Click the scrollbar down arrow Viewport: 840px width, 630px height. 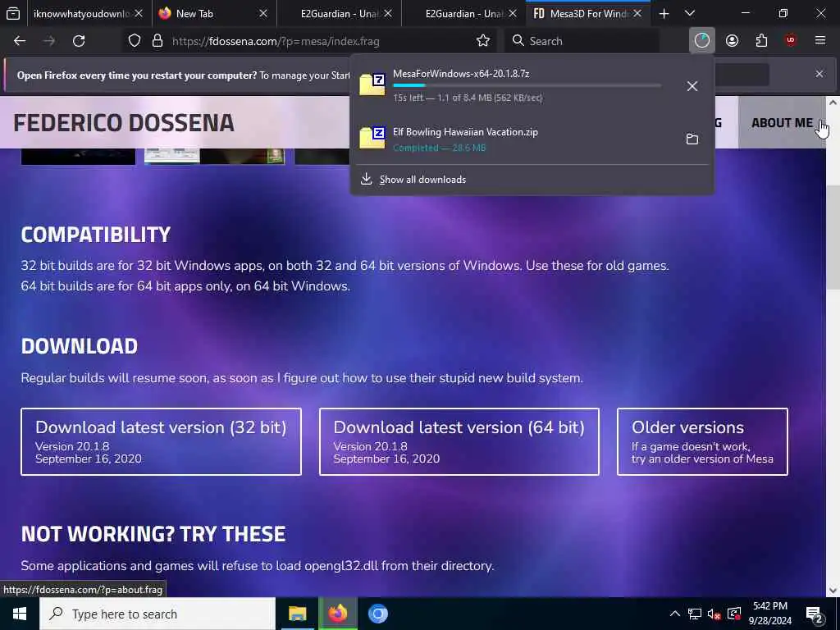[x=833, y=591]
